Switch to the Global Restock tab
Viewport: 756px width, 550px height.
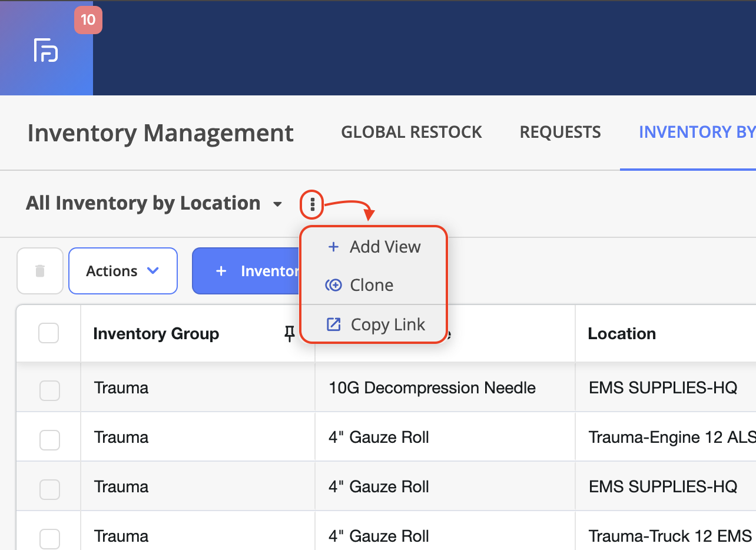tap(412, 132)
